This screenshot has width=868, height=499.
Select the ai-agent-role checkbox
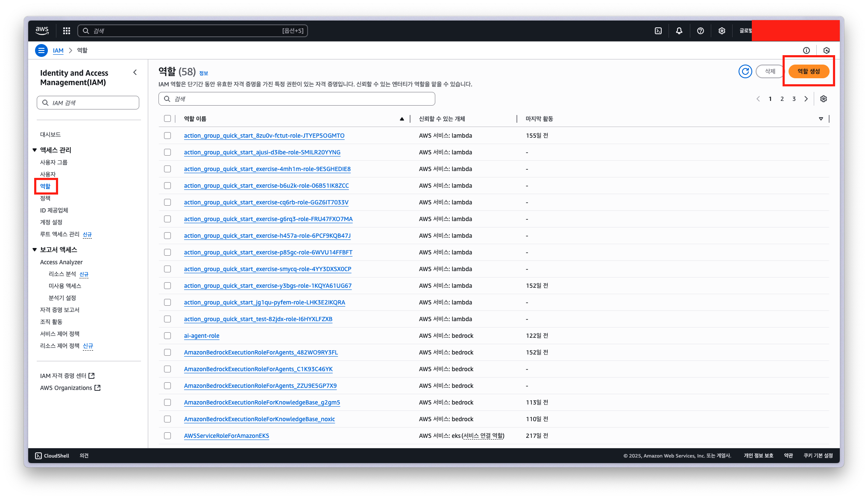(x=167, y=336)
